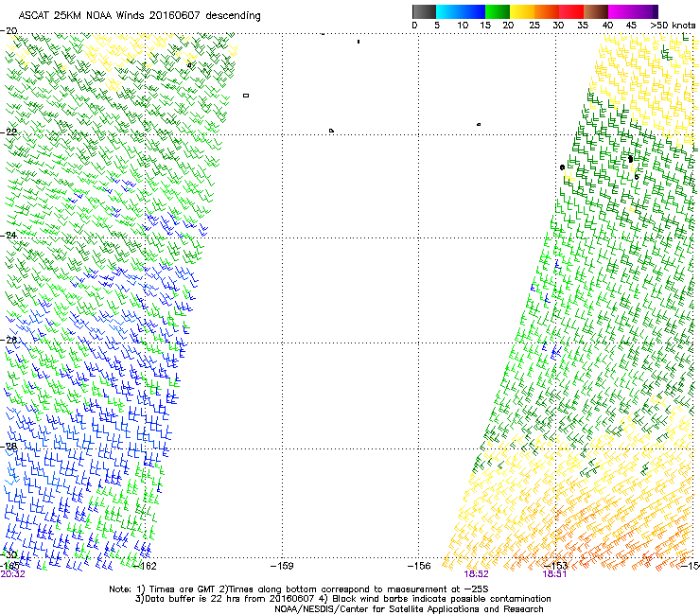Click the green 15–20 knots color segment
Image resolution: width=700 pixels, height=615 pixels.
click(498, 11)
